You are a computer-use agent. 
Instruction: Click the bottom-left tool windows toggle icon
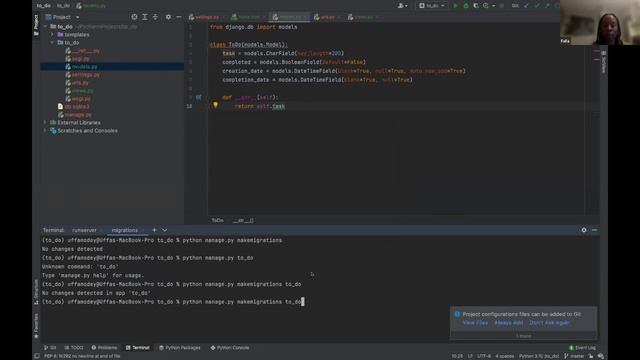point(37,356)
